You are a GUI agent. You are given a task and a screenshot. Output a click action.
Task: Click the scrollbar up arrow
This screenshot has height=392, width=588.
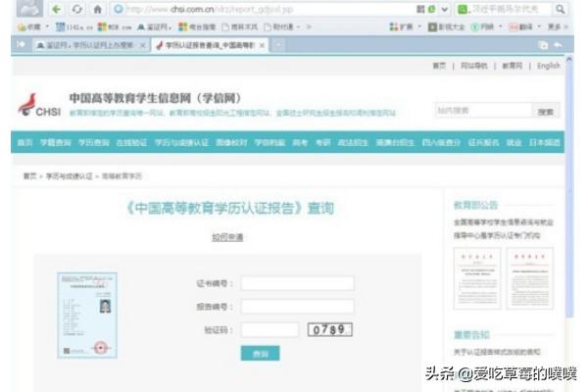pos(569,59)
